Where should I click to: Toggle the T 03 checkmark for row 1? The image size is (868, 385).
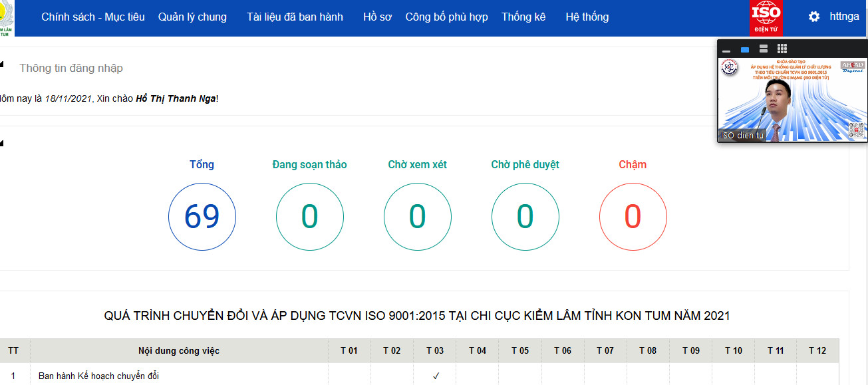pyautogui.click(x=434, y=374)
